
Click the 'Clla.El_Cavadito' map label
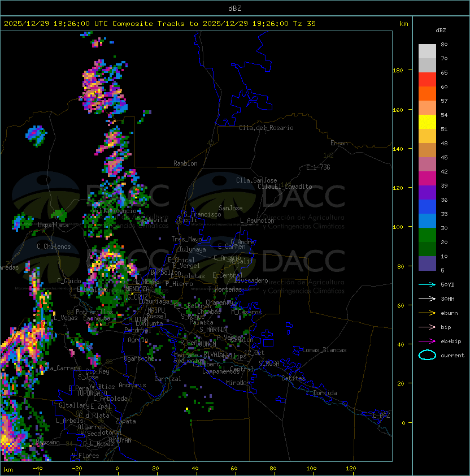click(x=285, y=187)
